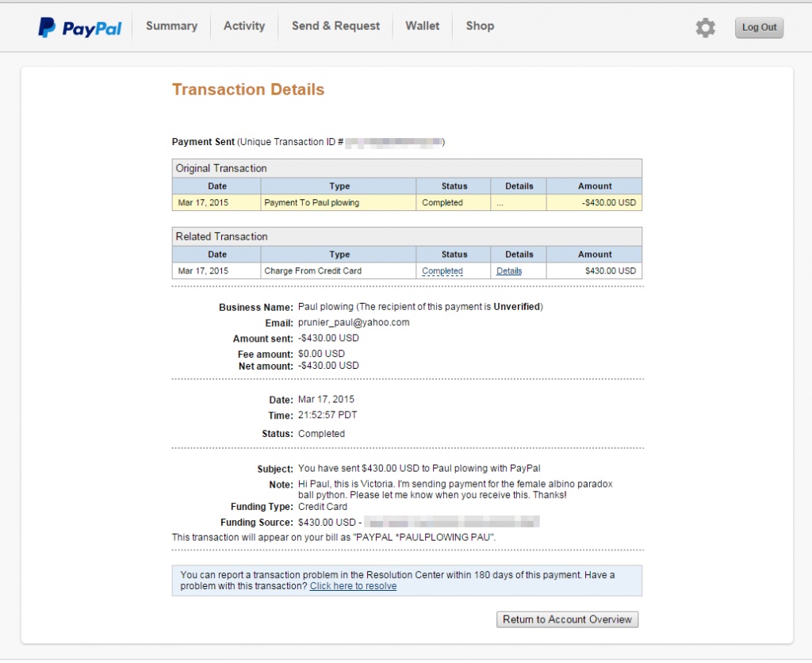Click the Fee amount value $0.00 USD
This screenshot has width=812, height=663.
321,353
